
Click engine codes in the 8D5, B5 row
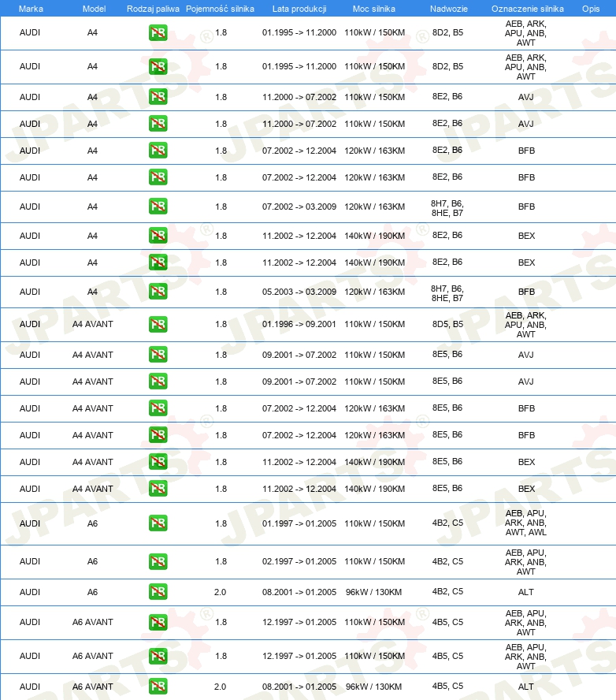pyautogui.click(x=526, y=325)
